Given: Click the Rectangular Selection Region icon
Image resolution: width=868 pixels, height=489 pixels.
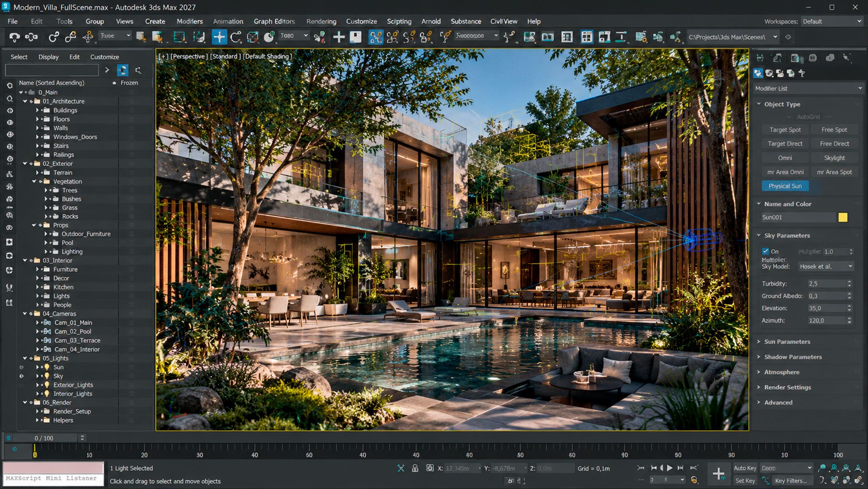Looking at the screenshot, I should 179,37.
